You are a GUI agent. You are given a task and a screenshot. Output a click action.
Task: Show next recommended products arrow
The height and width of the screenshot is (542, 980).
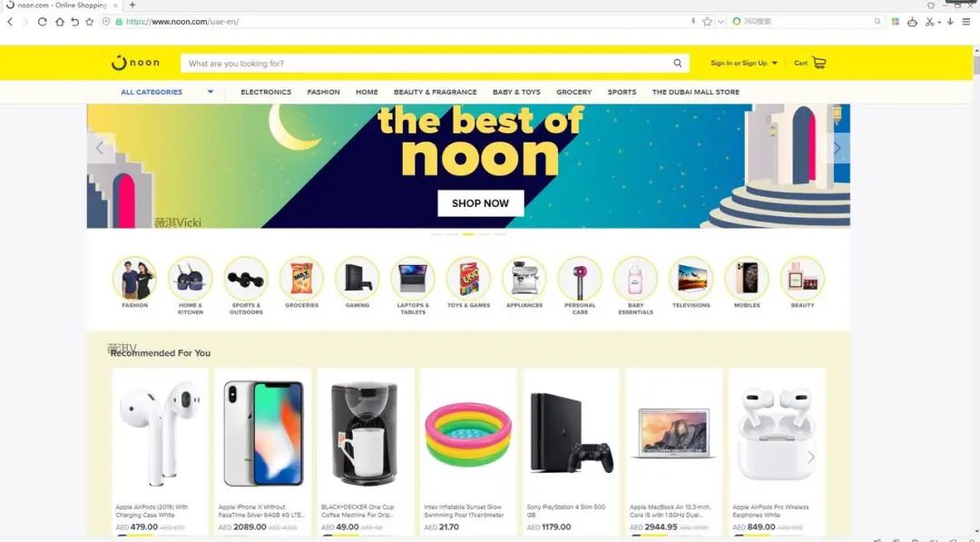tap(810, 457)
